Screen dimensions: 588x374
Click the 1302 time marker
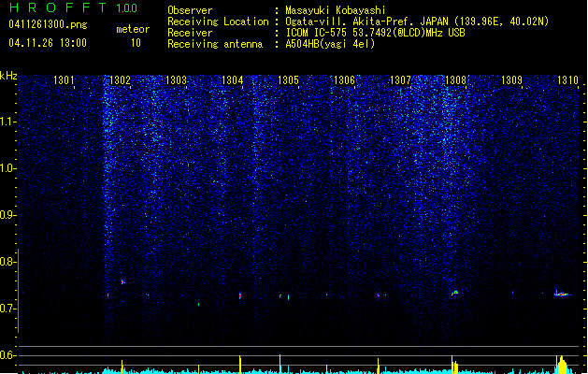(x=120, y=80)
